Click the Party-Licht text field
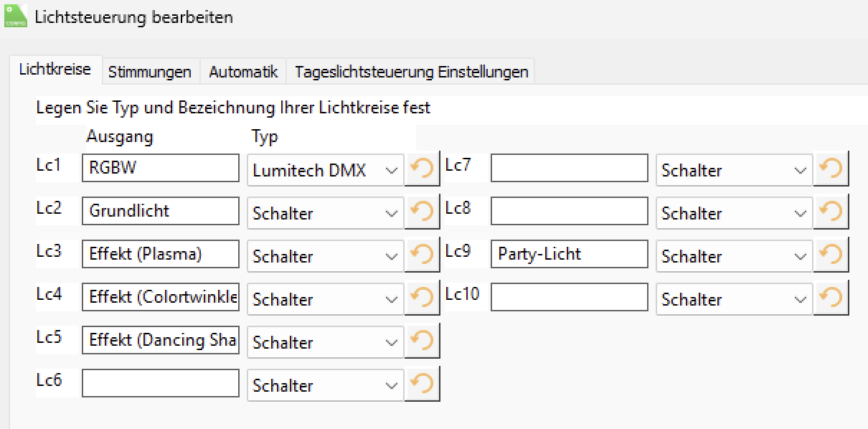 [x=569, y=255]
